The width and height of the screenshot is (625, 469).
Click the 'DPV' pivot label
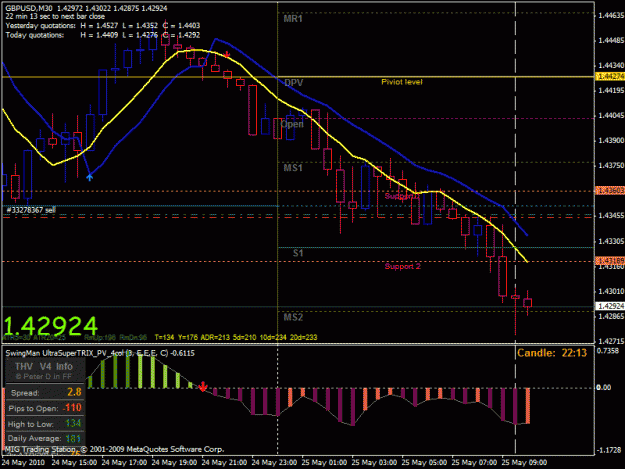click(294, 83)
